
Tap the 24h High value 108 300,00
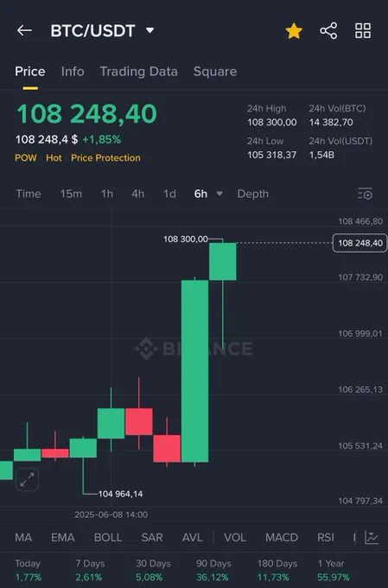click(272, 122)
